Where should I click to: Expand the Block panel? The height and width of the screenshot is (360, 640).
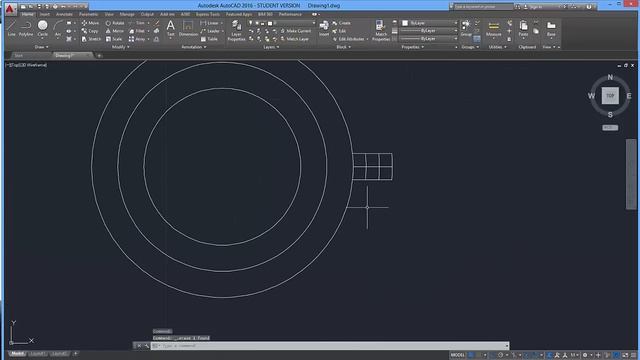click(x=343, y=47)
